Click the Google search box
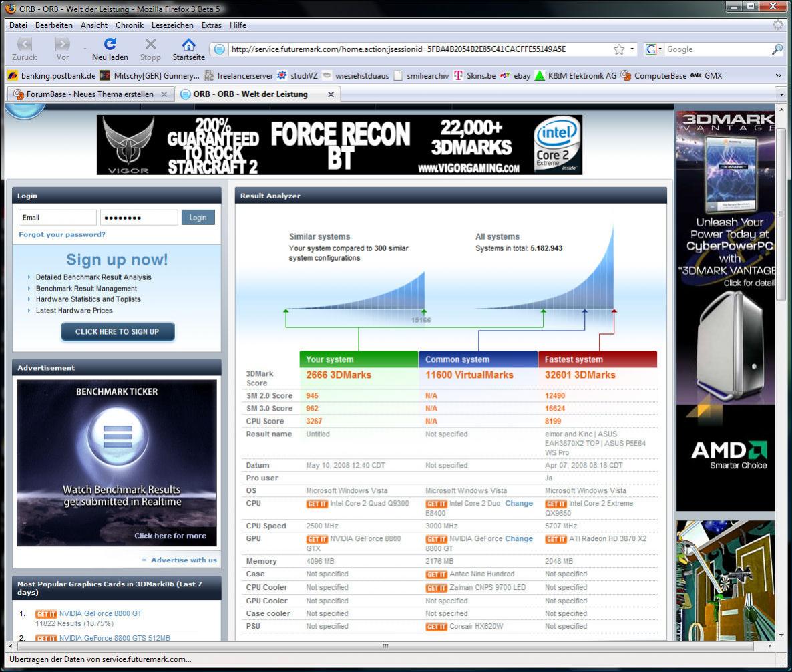This screenshot has width=792, height=672. [x=717, y=49]
